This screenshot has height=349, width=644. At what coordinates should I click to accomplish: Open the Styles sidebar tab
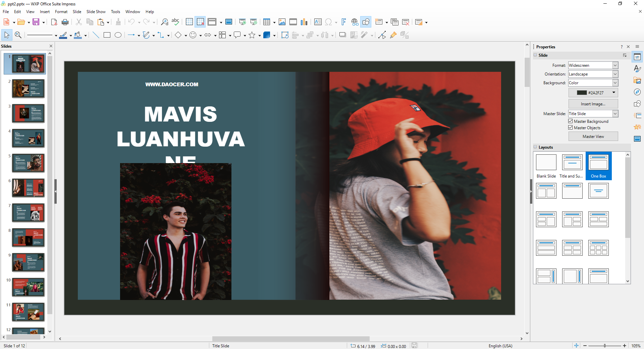[637, 68]
